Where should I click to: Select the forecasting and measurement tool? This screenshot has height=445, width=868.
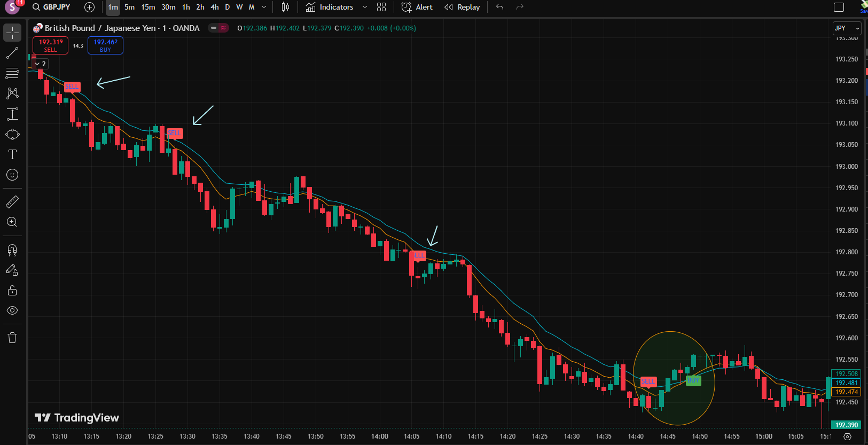coord(12,114)
